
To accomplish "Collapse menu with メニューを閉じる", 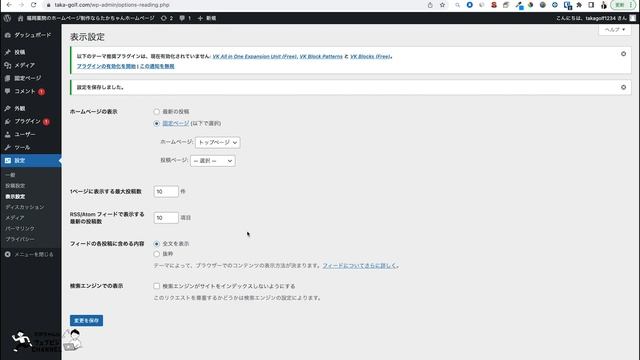I will click(29, 255).
